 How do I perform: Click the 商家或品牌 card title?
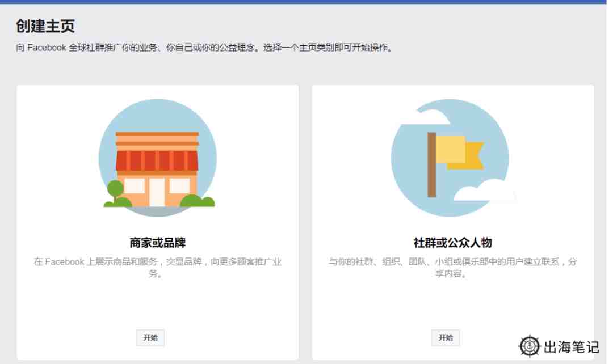(158, 243)
